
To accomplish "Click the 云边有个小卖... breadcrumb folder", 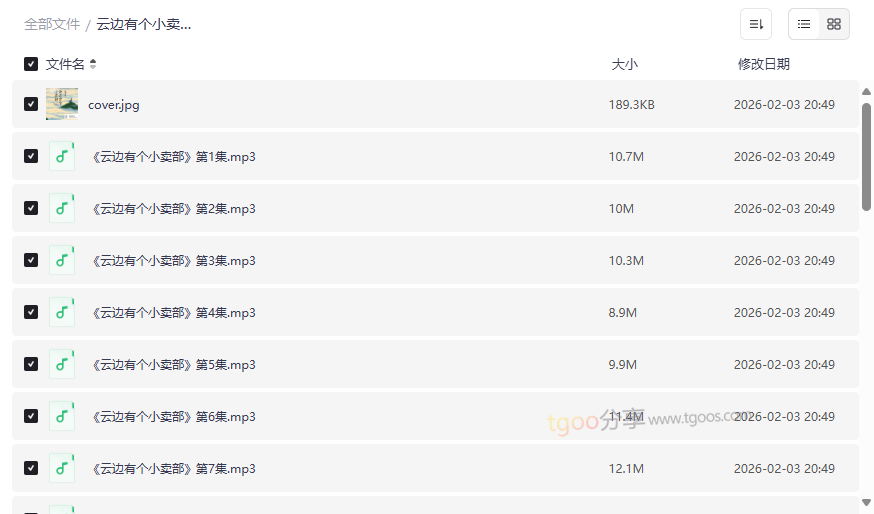I will (x=144, y=24).
